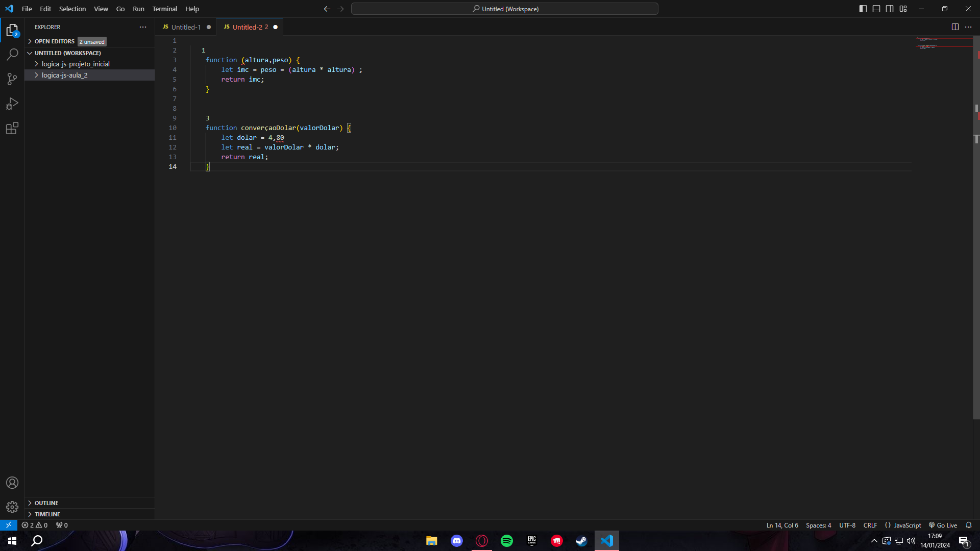
Task: Toggle the secondary side bar visibility
Action: click(890, 9)
